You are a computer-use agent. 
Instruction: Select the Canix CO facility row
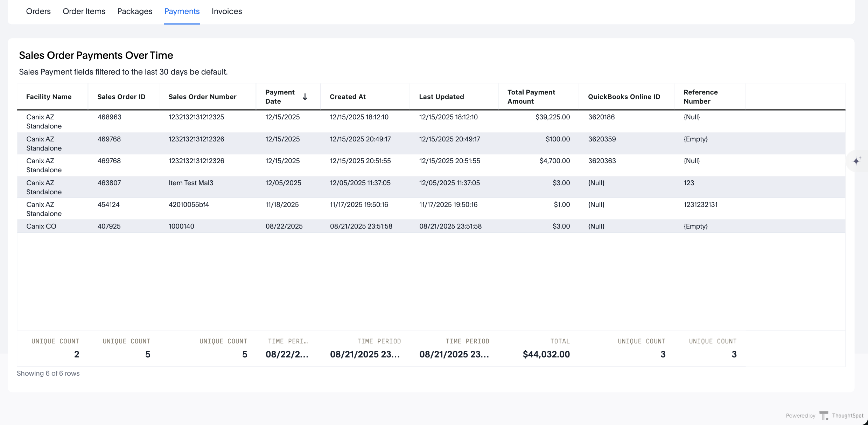(x=41, y=226)
